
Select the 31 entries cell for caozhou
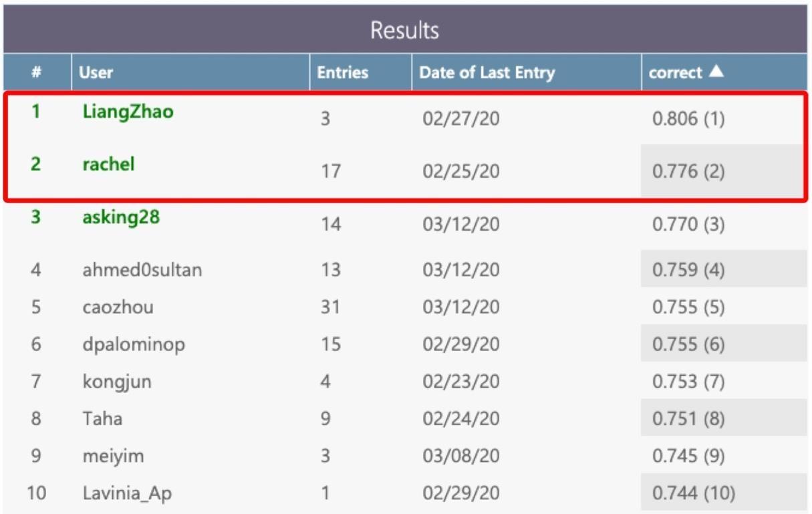(329, 307)
